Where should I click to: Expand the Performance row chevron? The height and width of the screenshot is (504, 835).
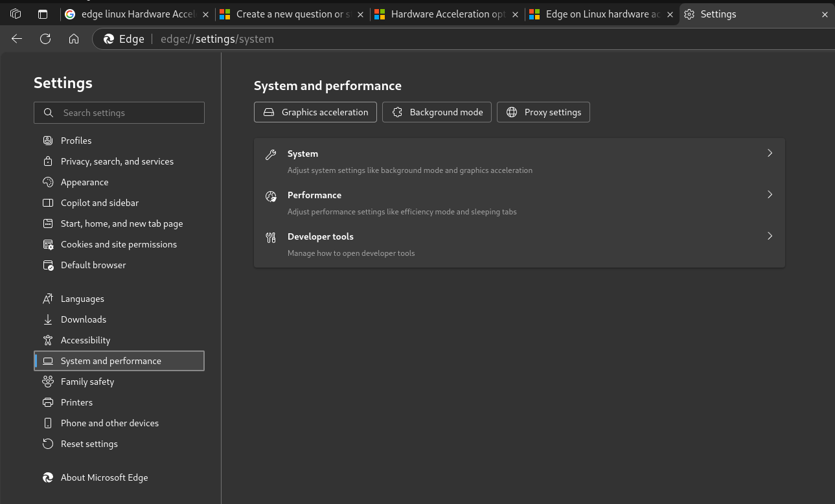(x=770, y=195)
